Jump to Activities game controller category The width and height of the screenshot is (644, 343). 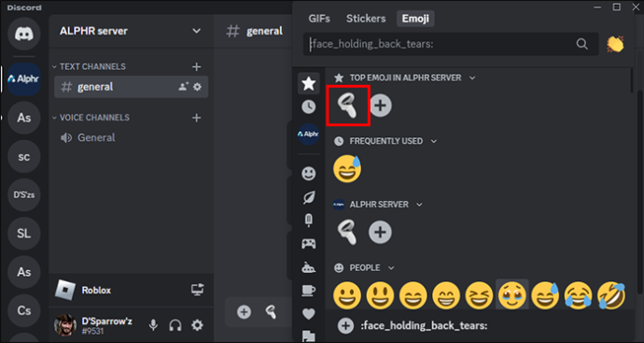coord(308,244)
